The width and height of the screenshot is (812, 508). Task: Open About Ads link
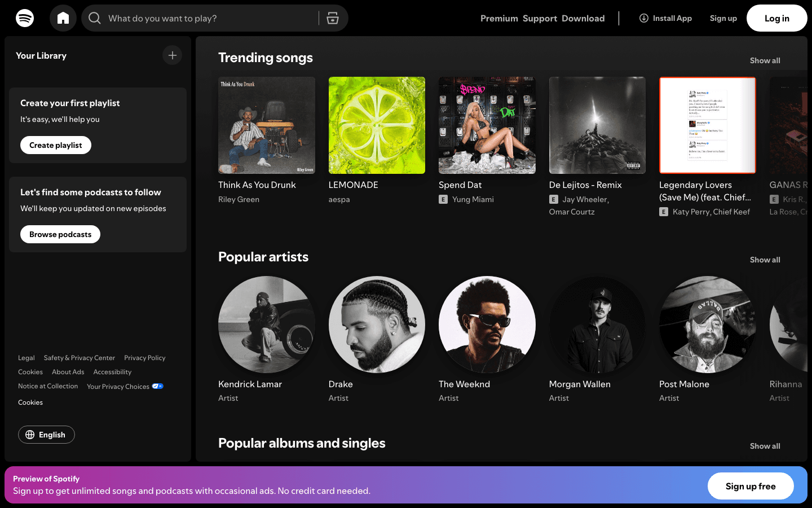coord(68,372)
